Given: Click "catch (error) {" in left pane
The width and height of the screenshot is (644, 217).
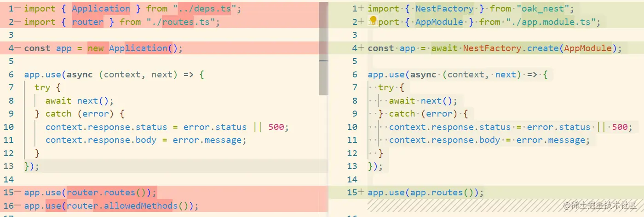Looking at the screenshot, I should 85,114.
